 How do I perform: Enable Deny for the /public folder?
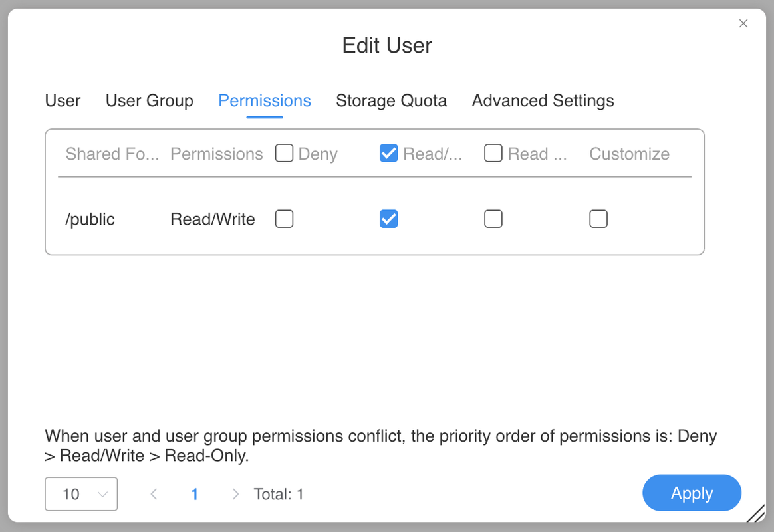(285, 219)
